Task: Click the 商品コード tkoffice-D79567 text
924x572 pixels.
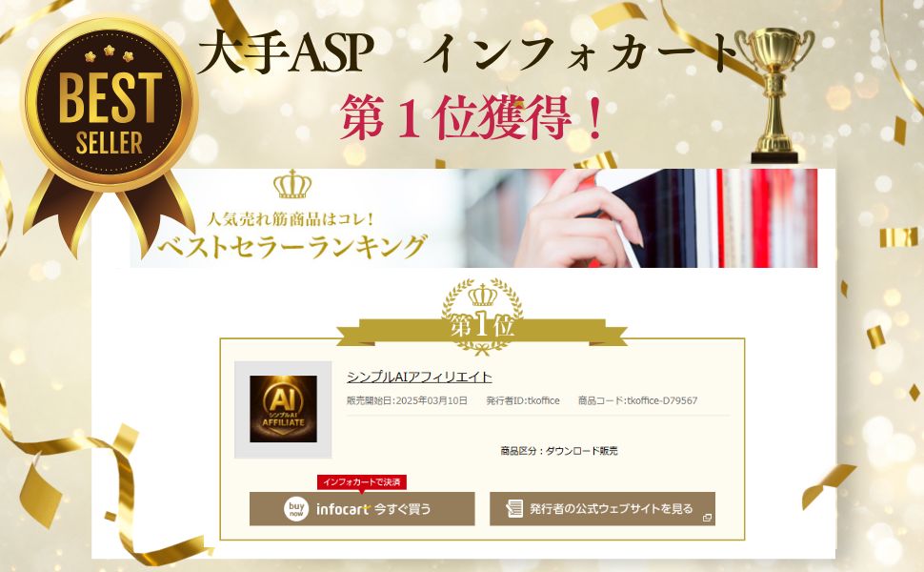Action: tap(637, 400)
